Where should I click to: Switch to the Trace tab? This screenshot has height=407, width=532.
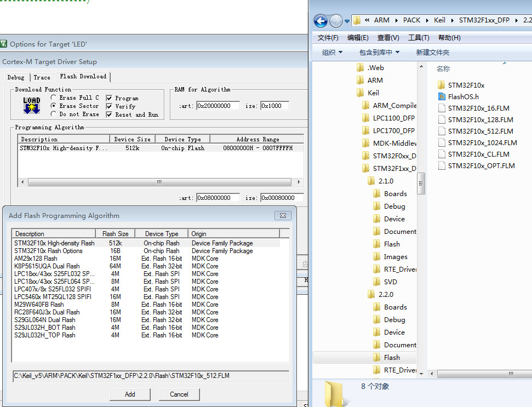[42, 77]
